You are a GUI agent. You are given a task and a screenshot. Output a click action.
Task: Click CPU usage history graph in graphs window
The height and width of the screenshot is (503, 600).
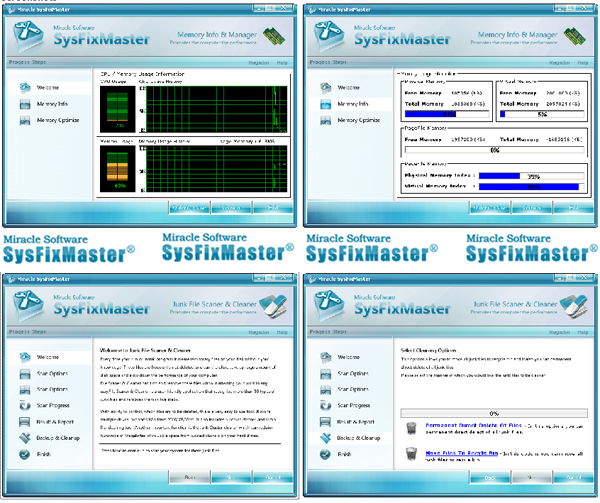(217, 109)
